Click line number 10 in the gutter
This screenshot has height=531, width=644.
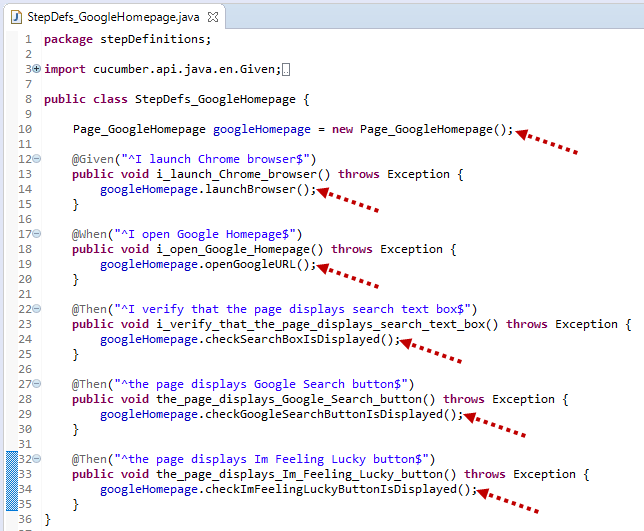pyautogui.click(x=25, y=129)
